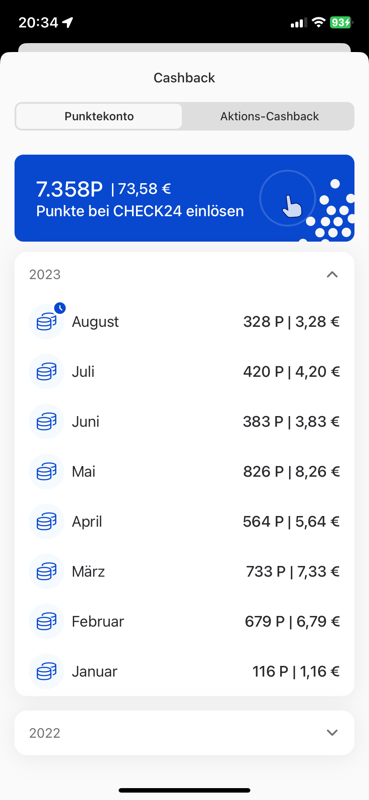This screenshot has height=800, width=369.
Task: Tap the coins icon next to August
Action: pyautogui.click(x=46, y=322)
